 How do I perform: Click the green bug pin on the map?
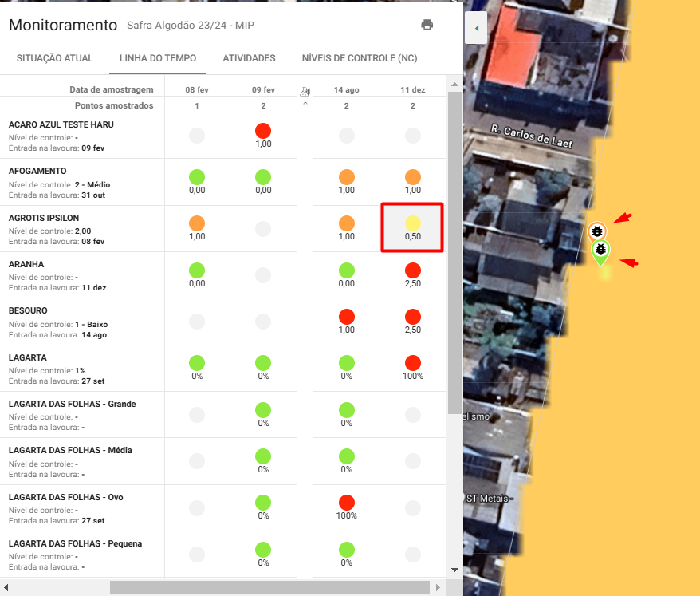point(600,251)
